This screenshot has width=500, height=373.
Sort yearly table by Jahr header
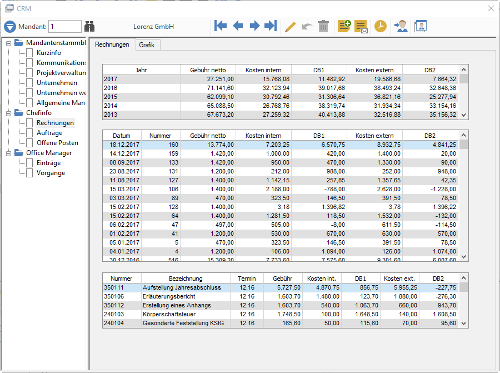(141, 70)
